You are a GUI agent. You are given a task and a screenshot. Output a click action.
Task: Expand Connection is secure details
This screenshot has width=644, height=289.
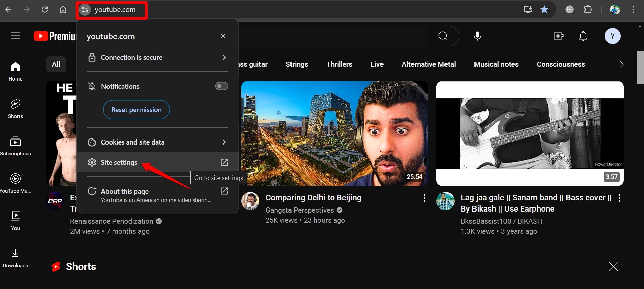coord(157,57)
